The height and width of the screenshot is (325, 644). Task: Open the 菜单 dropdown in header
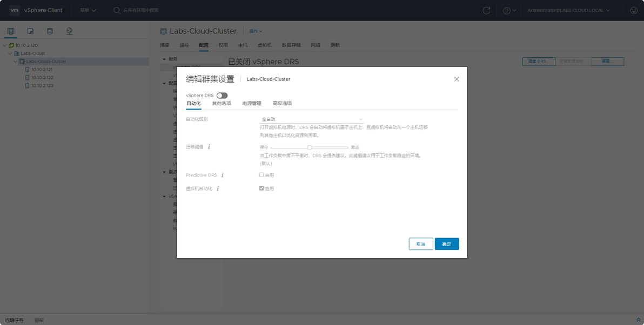pos(88,10)
